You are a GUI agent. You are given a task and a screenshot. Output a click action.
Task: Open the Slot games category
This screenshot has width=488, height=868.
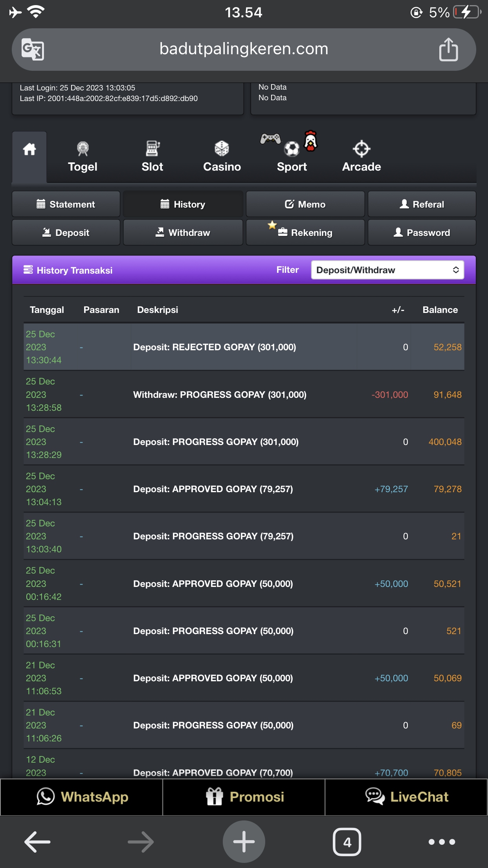point(152,157)
